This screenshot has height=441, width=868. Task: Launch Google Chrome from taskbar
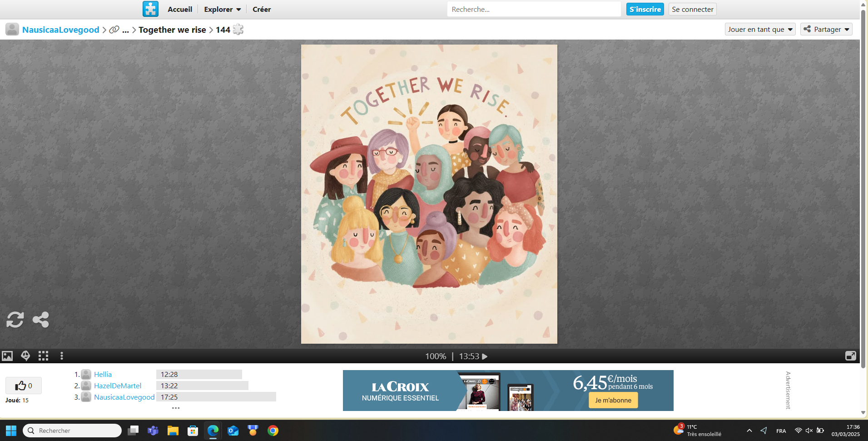coord(273,431)
